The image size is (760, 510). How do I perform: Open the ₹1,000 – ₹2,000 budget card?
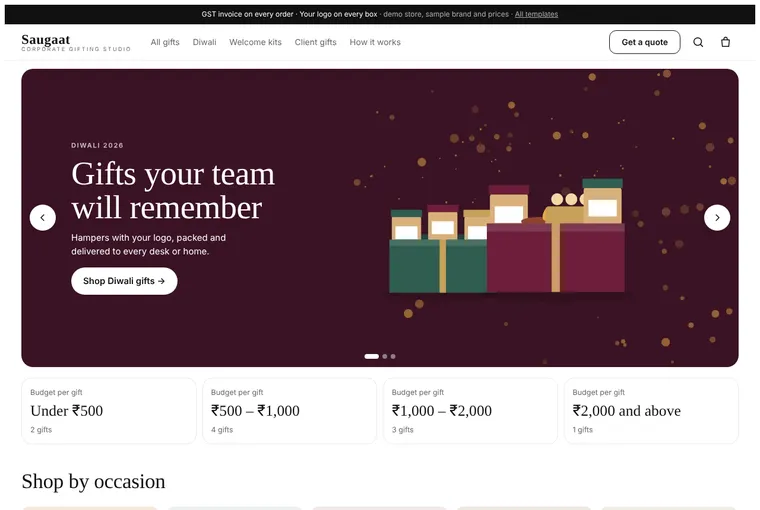coord(470,411)
